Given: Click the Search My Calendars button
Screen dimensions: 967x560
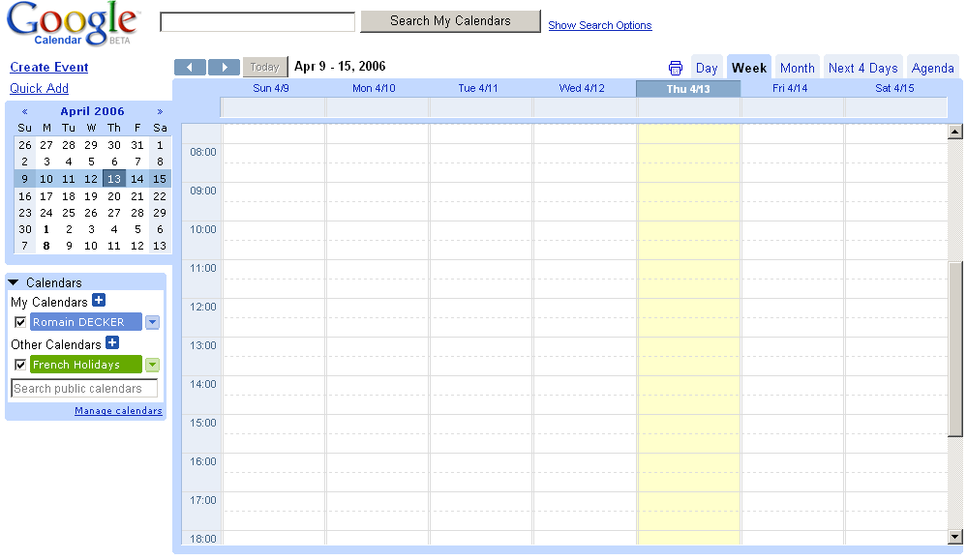Looking at the screenshot, I should [x=450, y=21].
